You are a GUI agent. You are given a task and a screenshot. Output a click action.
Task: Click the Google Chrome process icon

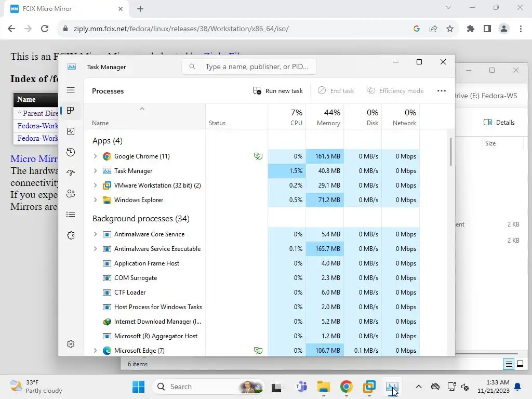point(107,156)
